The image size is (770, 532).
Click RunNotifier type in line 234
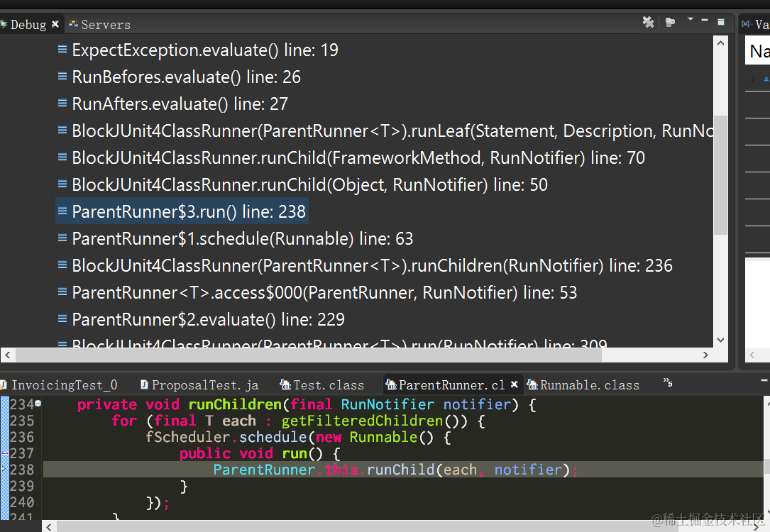[x=387, y=404]
